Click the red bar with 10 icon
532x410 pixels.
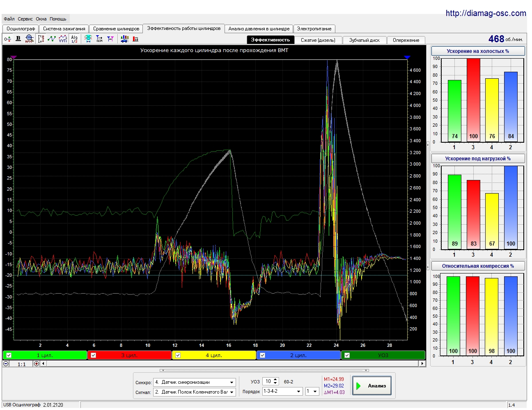tap(136, 39)
